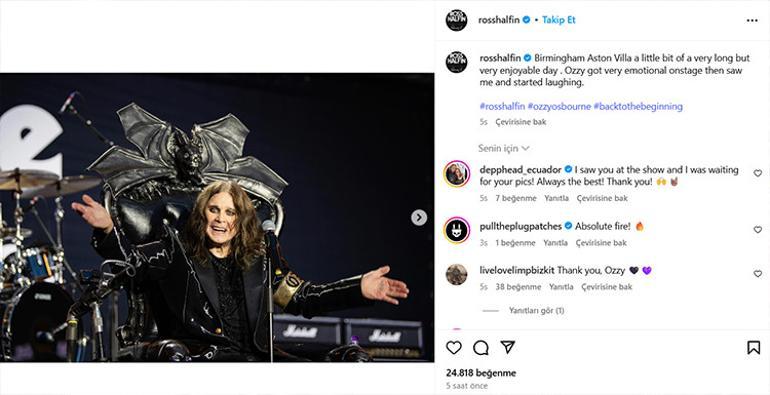
Task: Like the livelovelimpbizkit comment
Action: pyautogui.click(x=758, y=274)
